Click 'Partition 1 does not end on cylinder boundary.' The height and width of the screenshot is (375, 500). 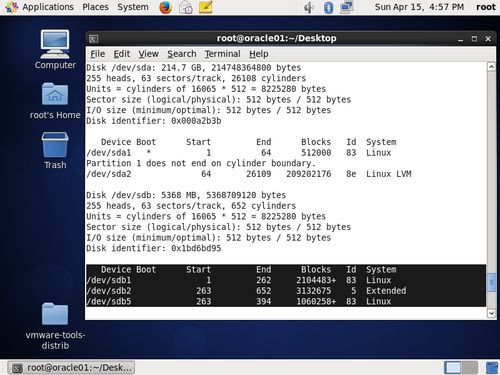201,163
